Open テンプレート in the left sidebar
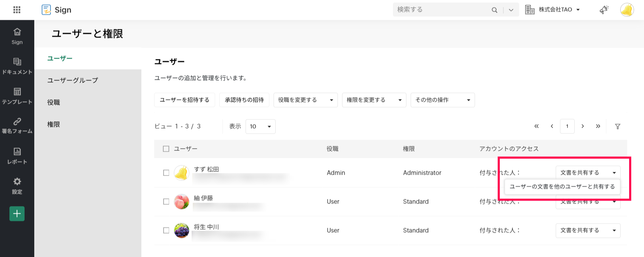The image size is (644, 257). coord(17,96)
